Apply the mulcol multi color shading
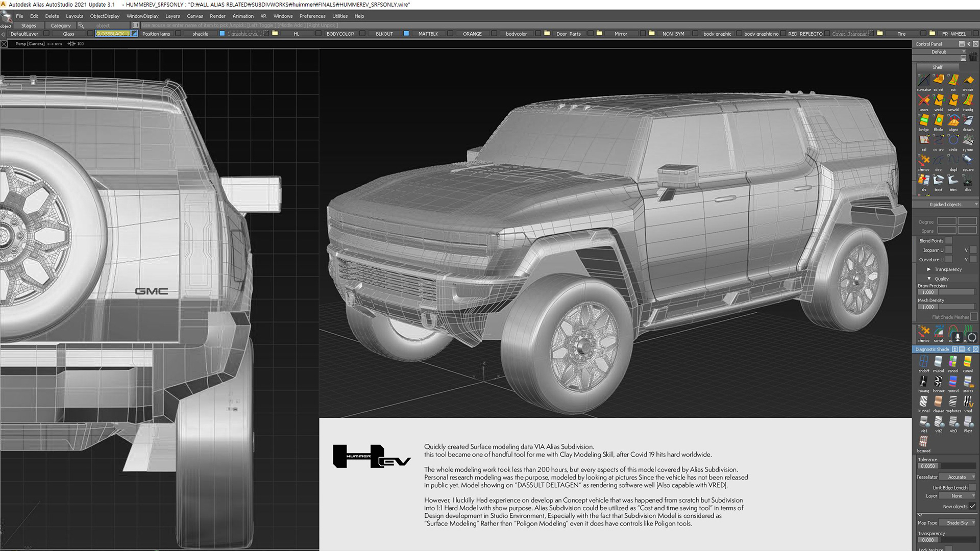 tap(939, 362)
